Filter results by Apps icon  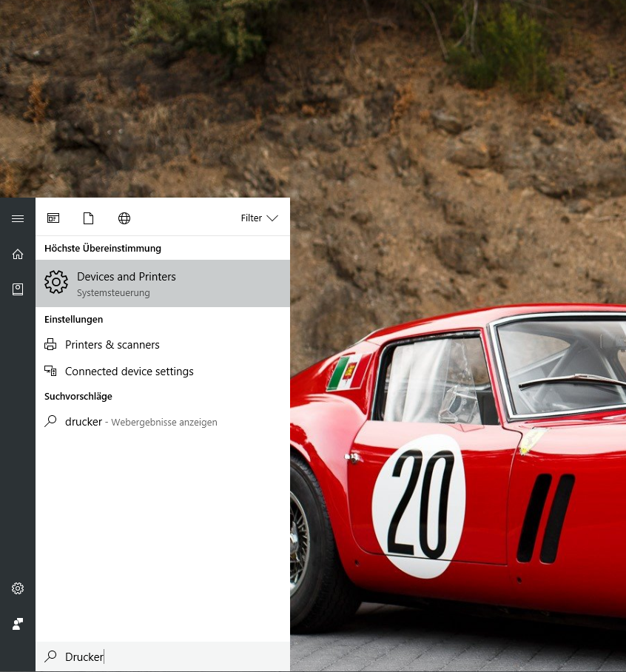click(53, 218)
